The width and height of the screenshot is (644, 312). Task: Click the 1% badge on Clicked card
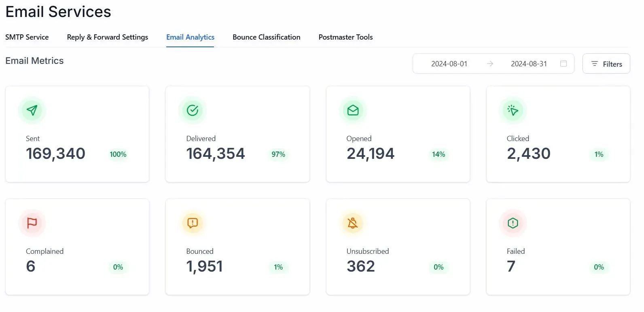pyautogui.click(x=599, y=154)
